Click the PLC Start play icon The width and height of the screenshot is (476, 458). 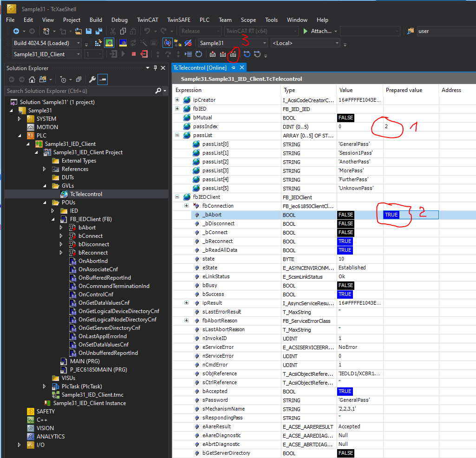pyautogui.click(x=123, y=54)
